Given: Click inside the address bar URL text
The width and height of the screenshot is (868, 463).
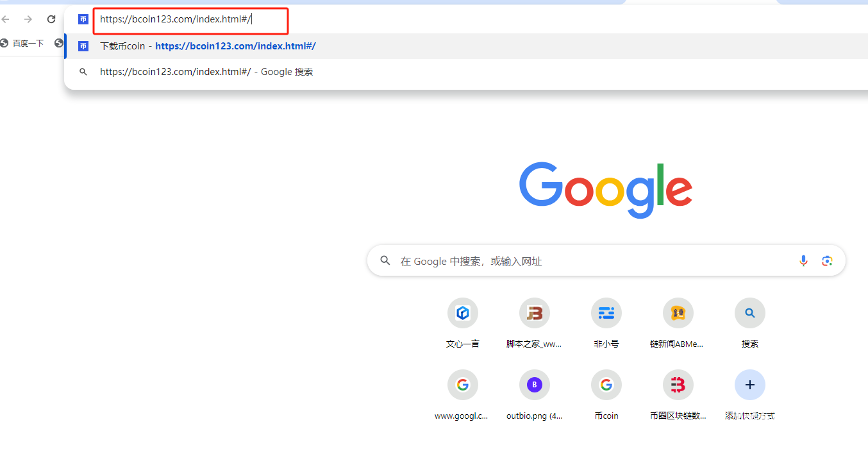Looking at the screenshot, I should point(175,19).
